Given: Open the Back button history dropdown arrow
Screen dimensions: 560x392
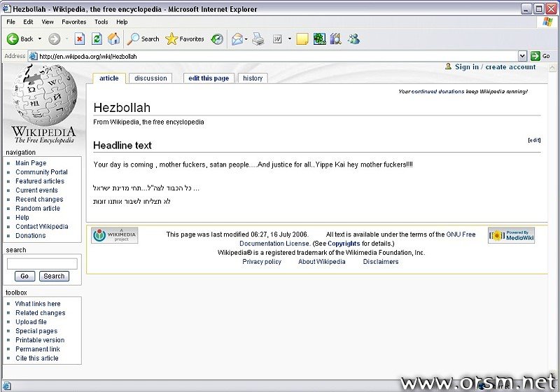Looking at the screenshot, I should pos(40,39).
